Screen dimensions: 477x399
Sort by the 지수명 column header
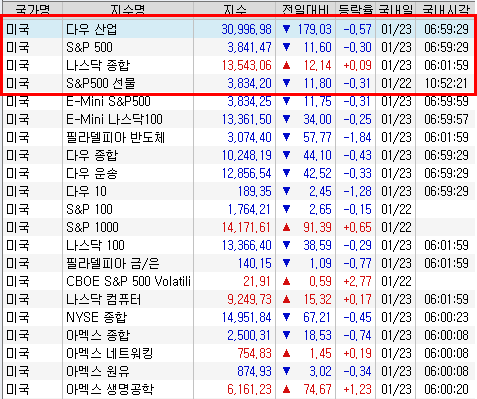[128, 9]
